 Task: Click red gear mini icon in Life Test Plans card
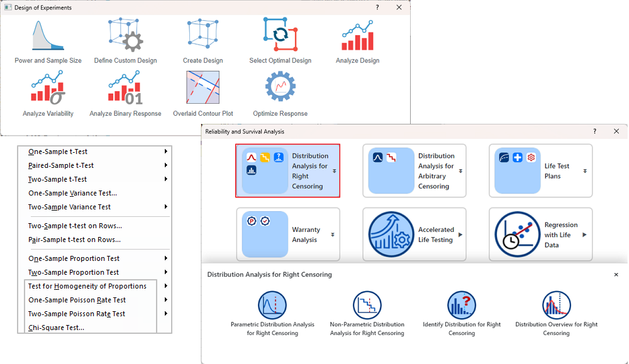(x=531, y=157)
